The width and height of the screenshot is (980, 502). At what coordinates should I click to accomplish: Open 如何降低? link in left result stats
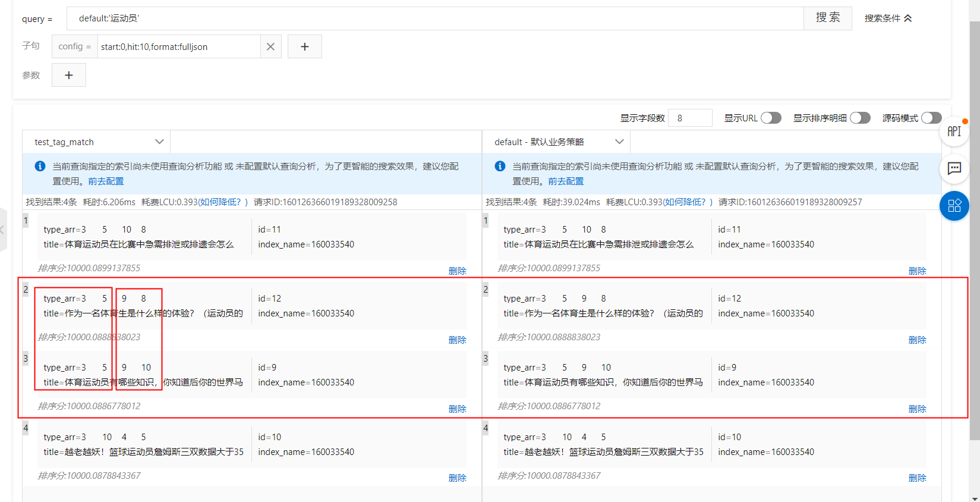pyautogui.click(x=220, y=202)
